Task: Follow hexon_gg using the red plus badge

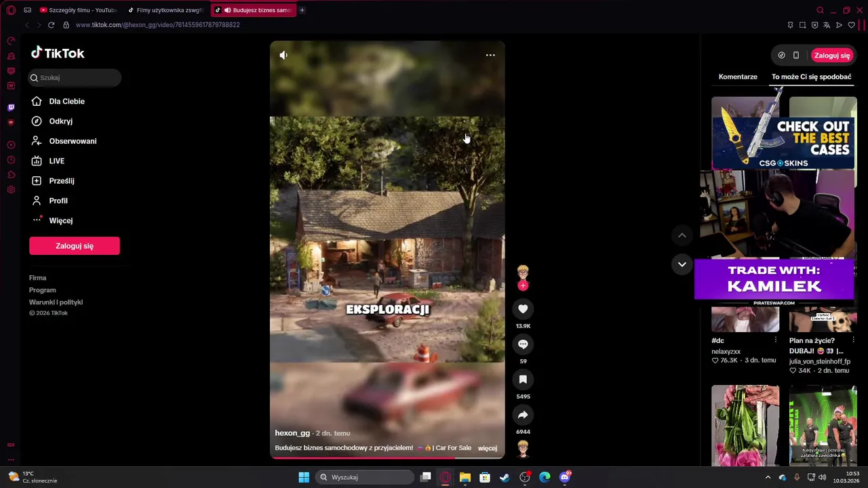Action: point(523,286)
